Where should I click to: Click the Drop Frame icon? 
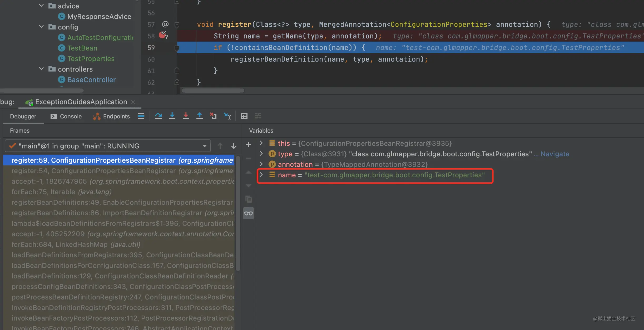pos(213,116)
